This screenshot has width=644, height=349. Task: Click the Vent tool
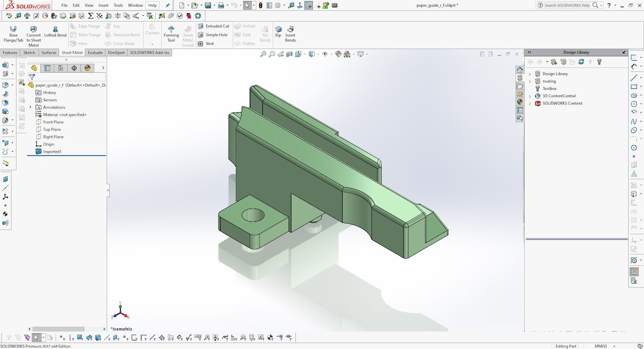[x=206, y=44]
